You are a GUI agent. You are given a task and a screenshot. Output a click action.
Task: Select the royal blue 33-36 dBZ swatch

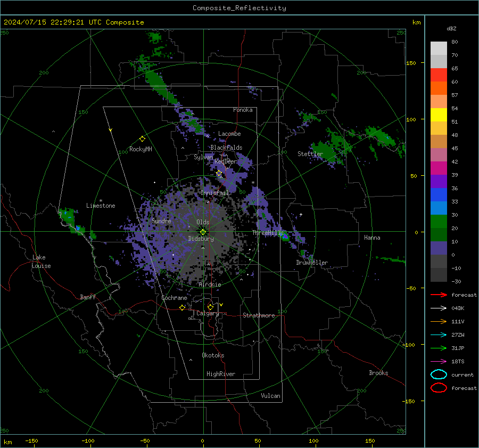coord(439,195)
